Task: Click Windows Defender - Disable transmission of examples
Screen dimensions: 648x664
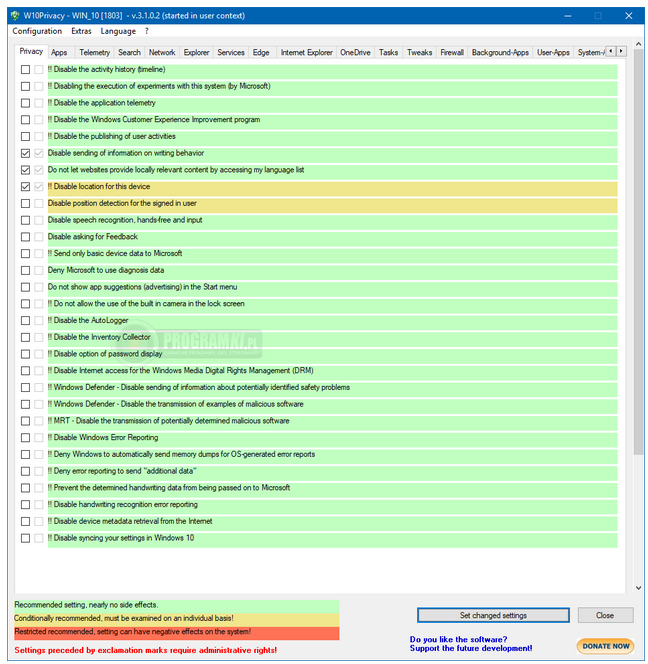Action: pos(176,404)
